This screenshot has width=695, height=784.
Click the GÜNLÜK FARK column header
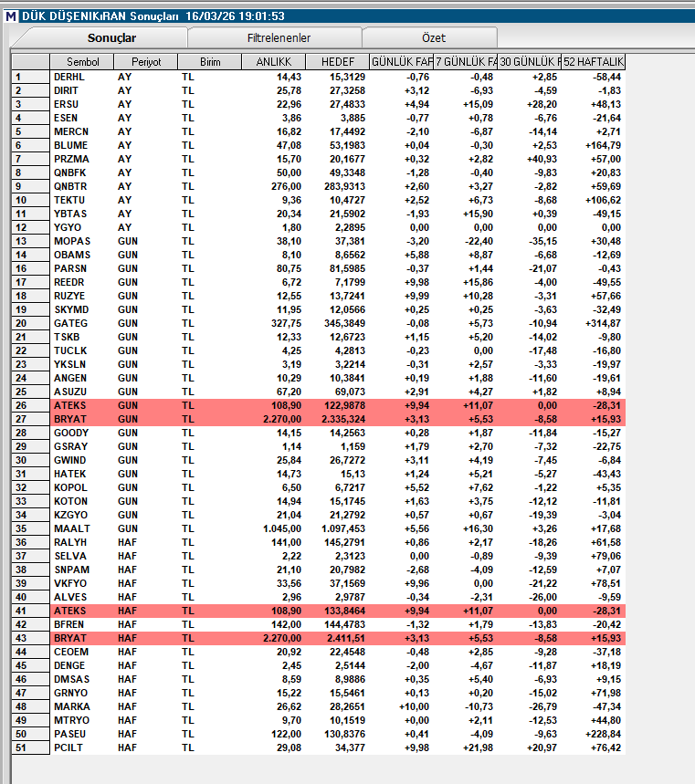(x=401, y=62)
